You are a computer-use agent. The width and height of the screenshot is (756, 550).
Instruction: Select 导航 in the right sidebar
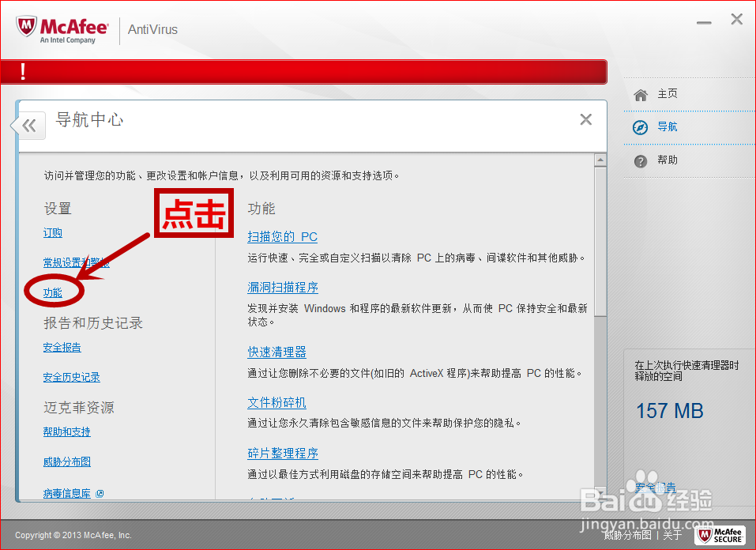[668, 126]
